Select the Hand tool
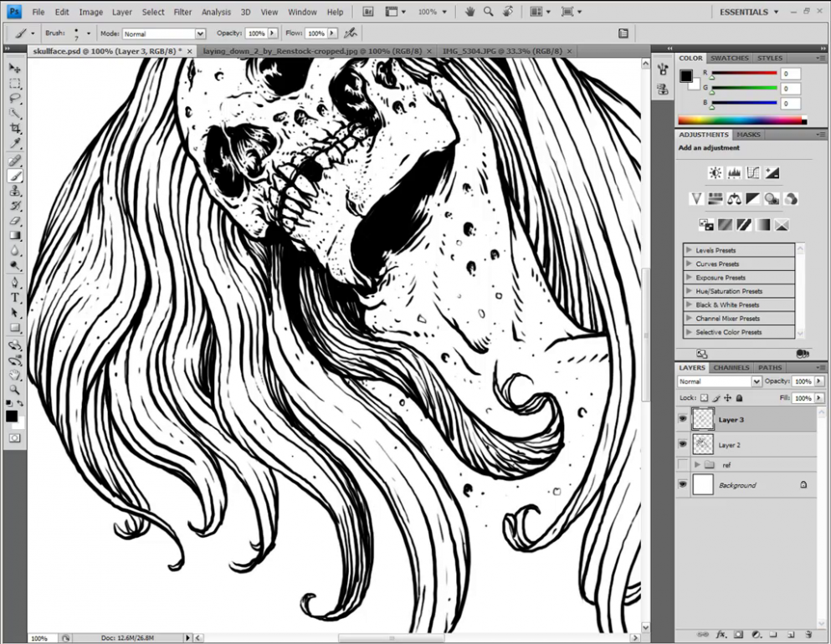 (13, 374)
